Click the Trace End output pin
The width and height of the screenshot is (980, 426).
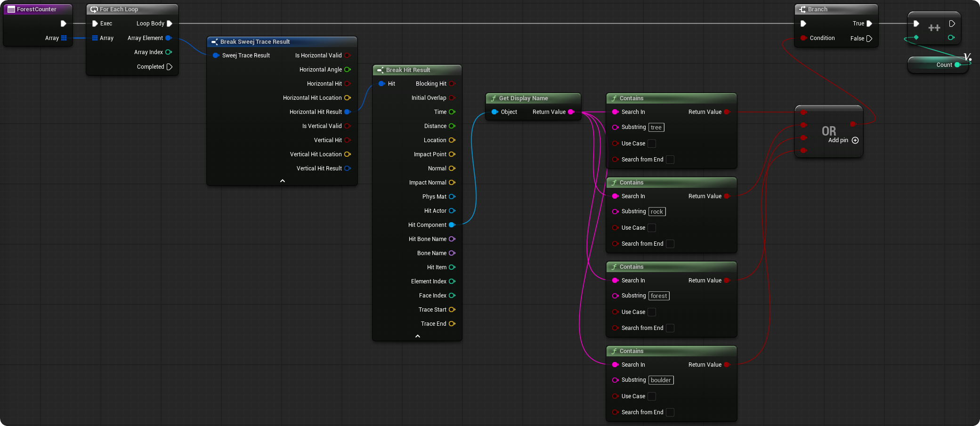pyautogui.click(x=452, y=324)
